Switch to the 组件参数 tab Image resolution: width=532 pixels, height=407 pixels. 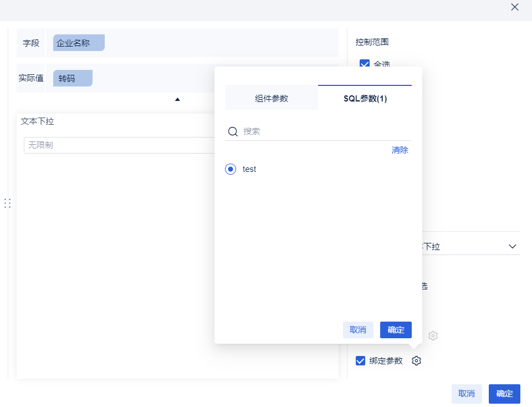(x=272, y=98)
